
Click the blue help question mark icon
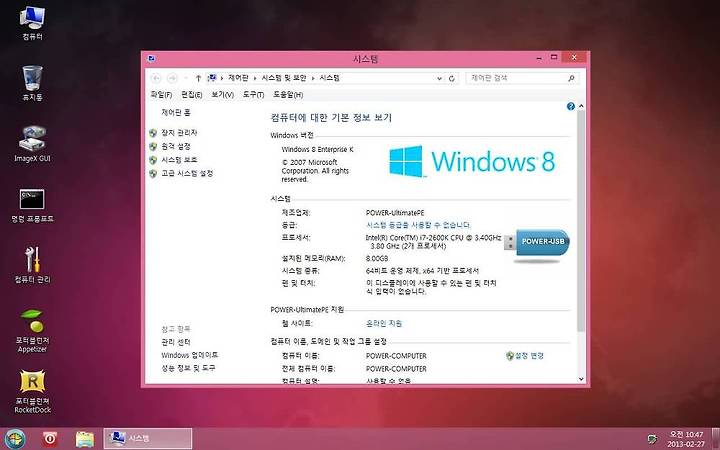click(571, 107)
